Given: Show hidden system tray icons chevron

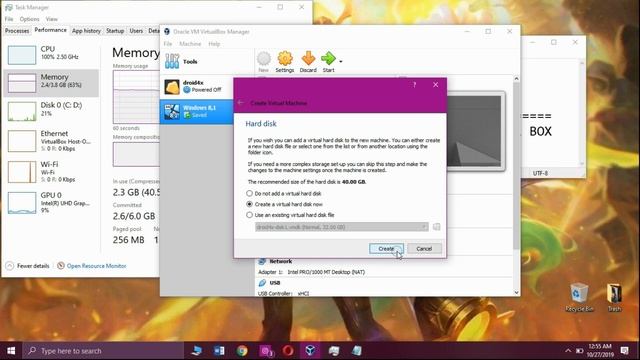Looking at the screenshot, I should click(x=568, y=351).
